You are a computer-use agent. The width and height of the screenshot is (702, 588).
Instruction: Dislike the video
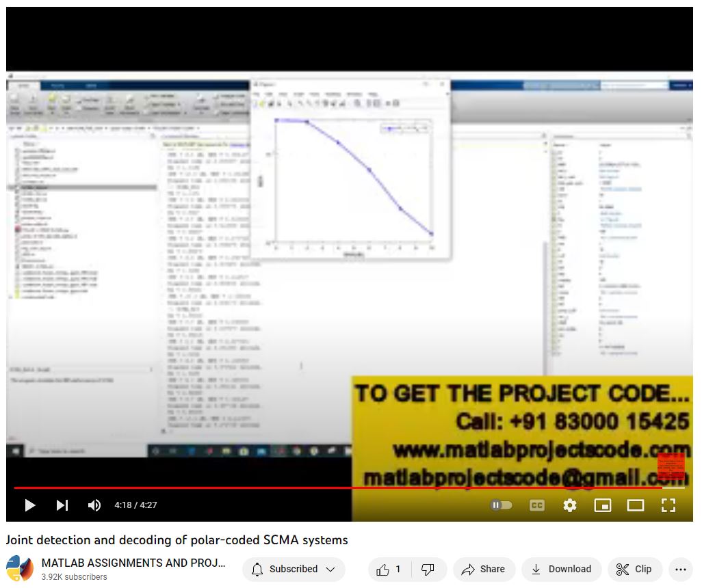[428, 570]
